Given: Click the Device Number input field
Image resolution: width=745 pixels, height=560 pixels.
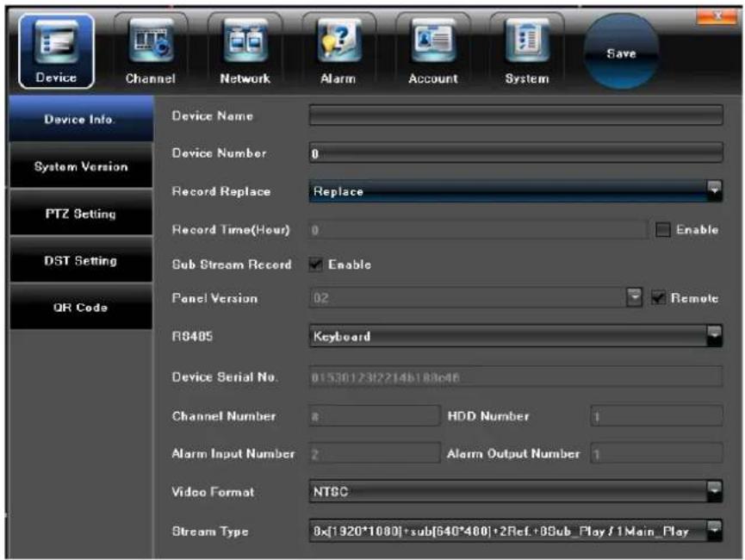Looking at the screenshot, I should [516, 153].
